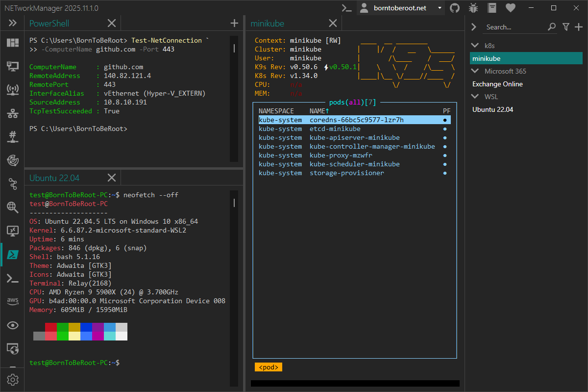Report a bug via the bug icon
The width and height of the screenshot is (588, 392).
[473, 7]
